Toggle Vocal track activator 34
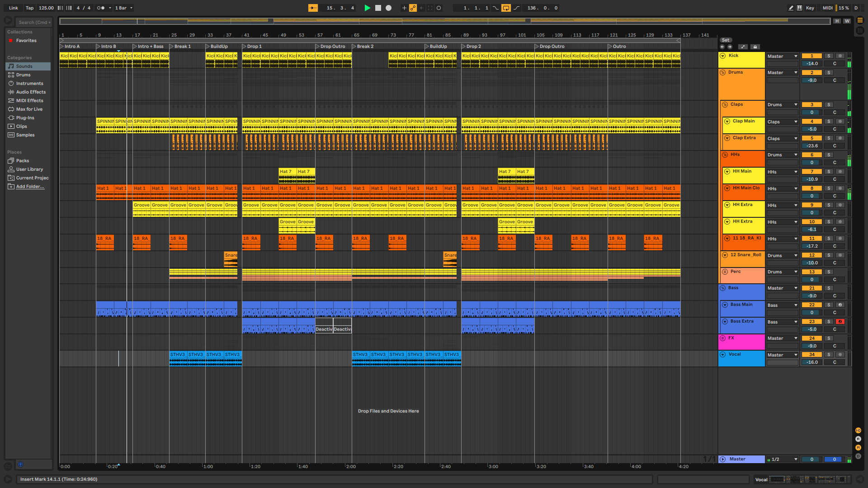The width and height of the screenshot is (868, 488). coord(811,354)
